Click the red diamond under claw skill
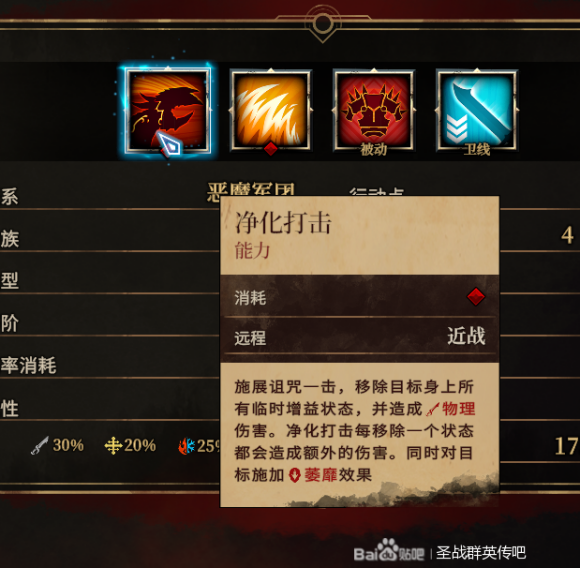 (271, 149)
